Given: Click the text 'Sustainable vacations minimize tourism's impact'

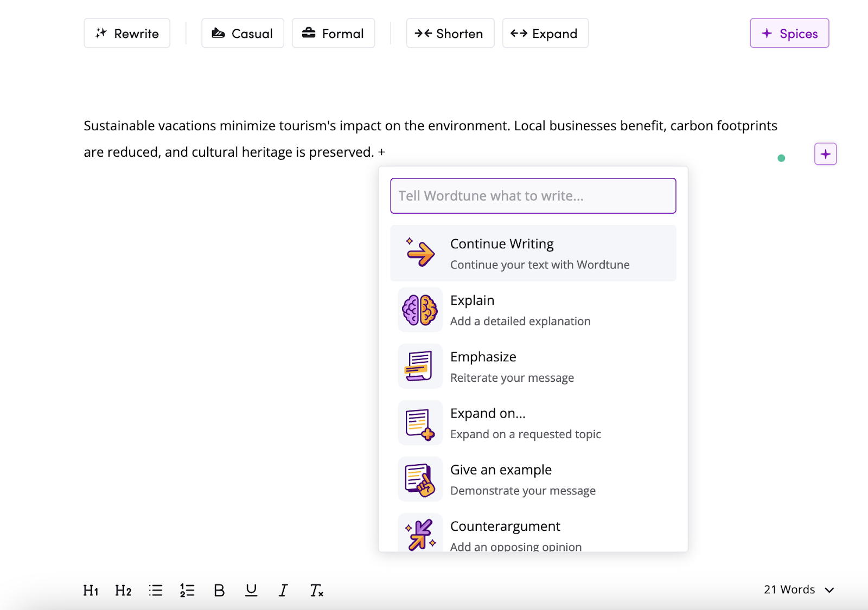Looking at the screenshot, I should (232, 126).
